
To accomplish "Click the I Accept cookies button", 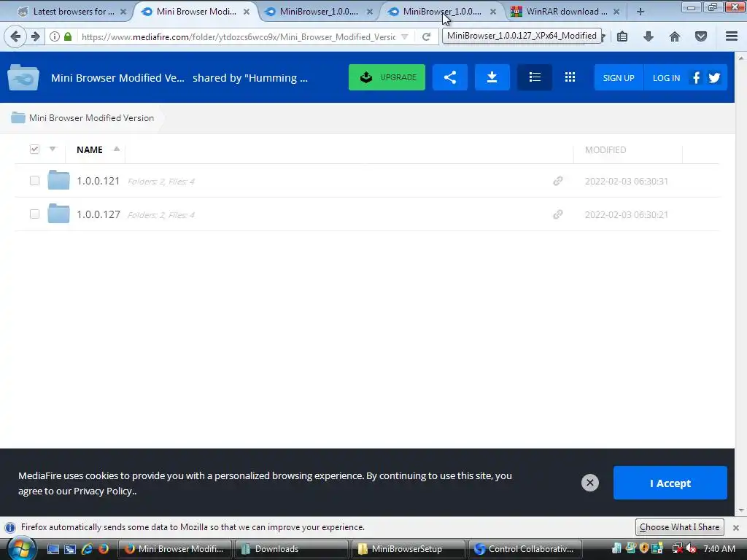I will [x=670, y=483].
